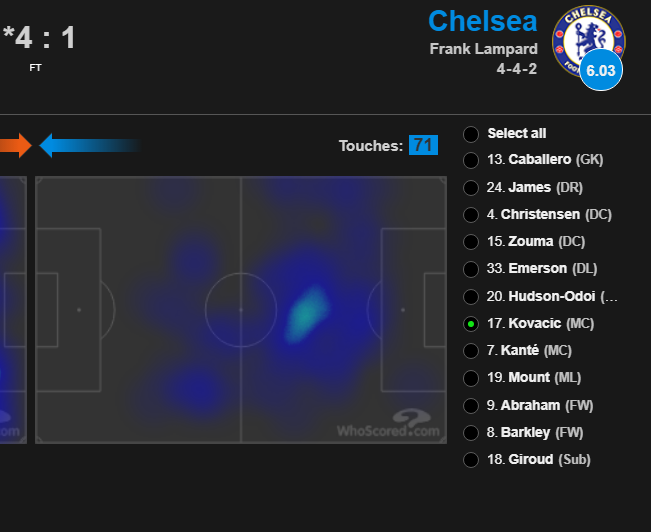Select Zouma (DC) radio button
The width and height of the screenshot is (665, 532).
pos(471,242)
